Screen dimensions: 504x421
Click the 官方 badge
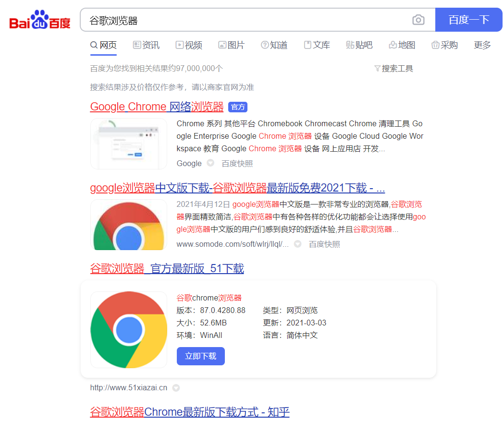coord(238,107)
